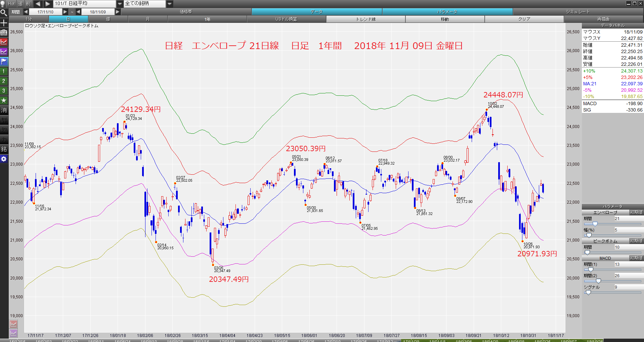Select the 月 monthly timeframe

coord(147,19)
